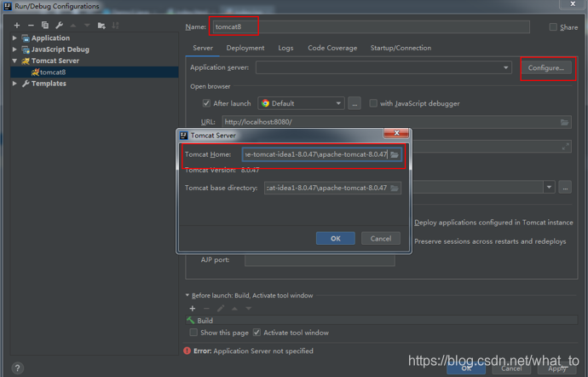Expand Templates tree node
The width and height of the screenshot is (588, 377).
click(x=14, y=84)
